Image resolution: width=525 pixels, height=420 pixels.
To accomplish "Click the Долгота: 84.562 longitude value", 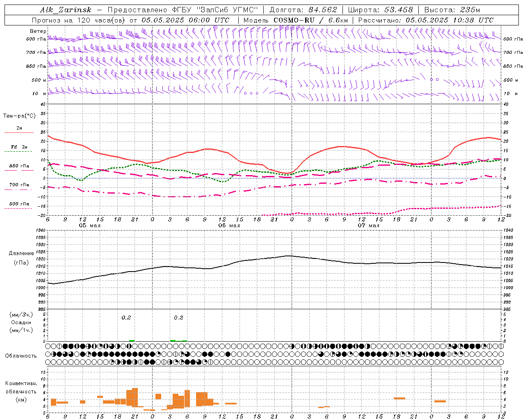I will click(303, 10).
